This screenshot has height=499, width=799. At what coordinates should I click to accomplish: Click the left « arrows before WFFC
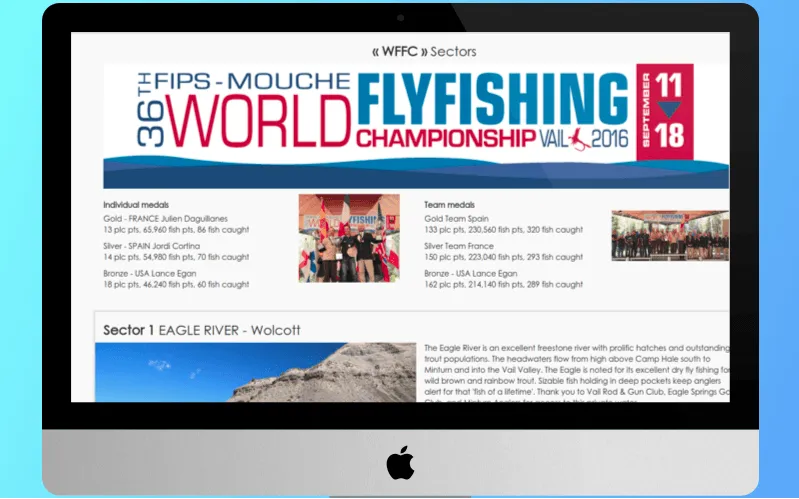click(x=376, y=51)
